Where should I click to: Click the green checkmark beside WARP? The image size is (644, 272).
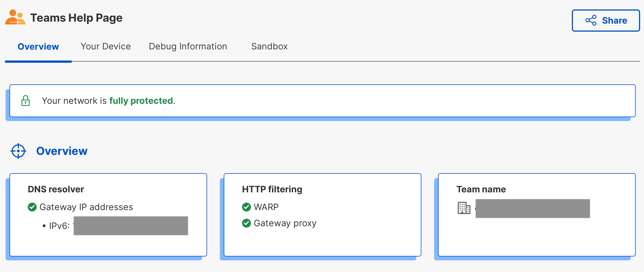(246, 207)
